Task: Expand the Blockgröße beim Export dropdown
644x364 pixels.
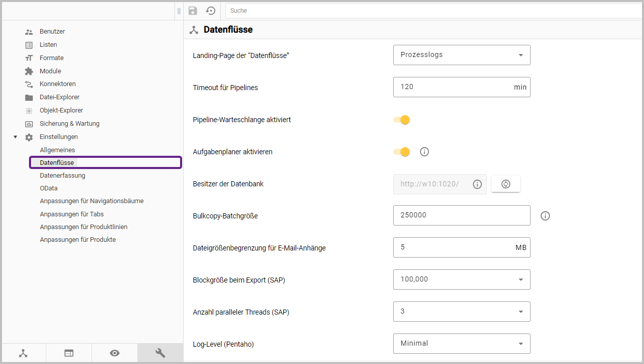Action: [x=461, y=279]
